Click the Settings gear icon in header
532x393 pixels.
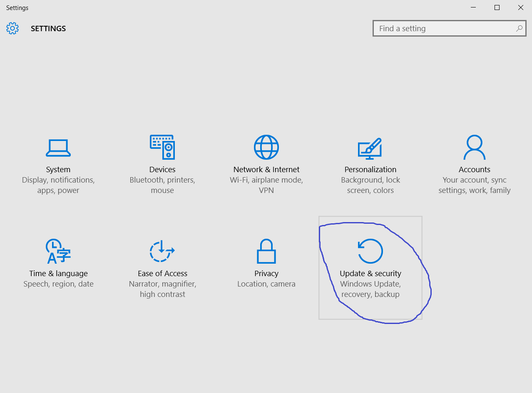pyautogui.click(x=12, y=28)
